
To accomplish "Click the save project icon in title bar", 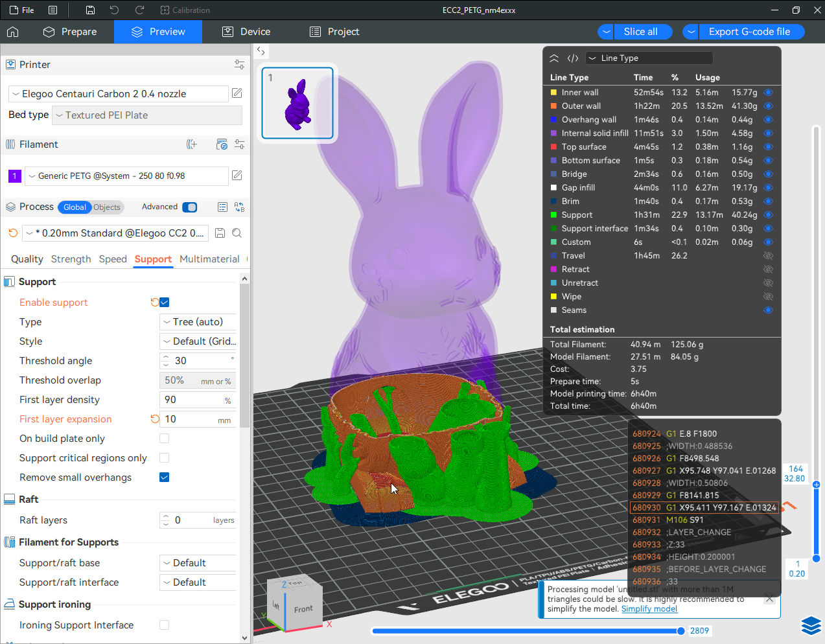I will click(x=90, y=10).
